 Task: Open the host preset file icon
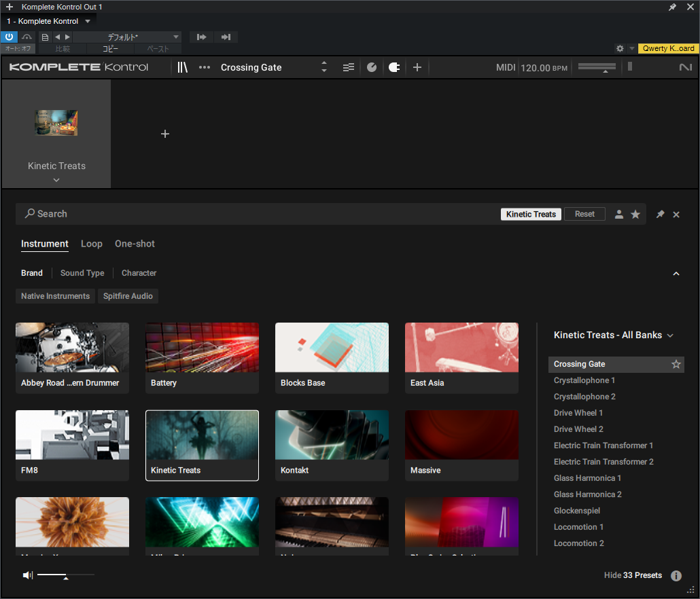coord(45,37)
